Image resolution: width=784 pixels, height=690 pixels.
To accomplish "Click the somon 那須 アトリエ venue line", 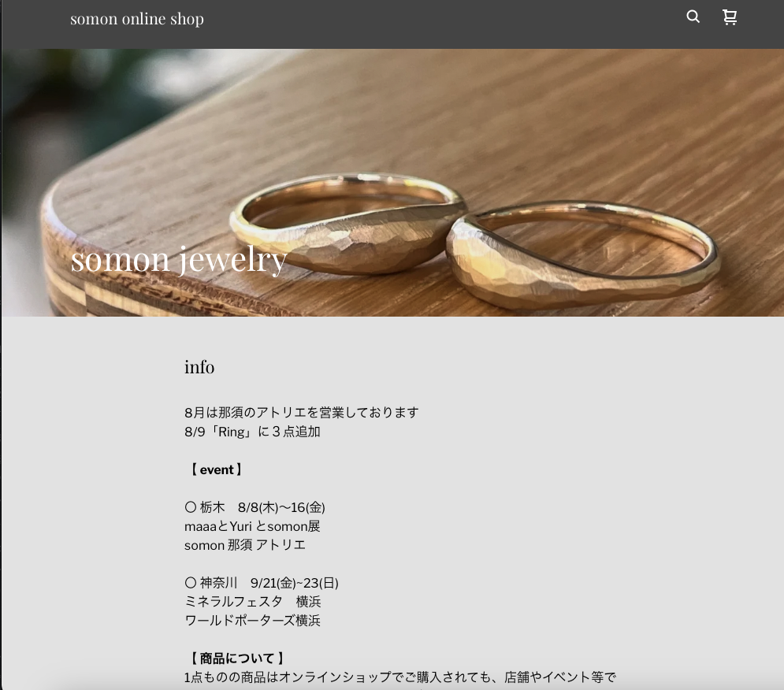I will tap(245, 545).
